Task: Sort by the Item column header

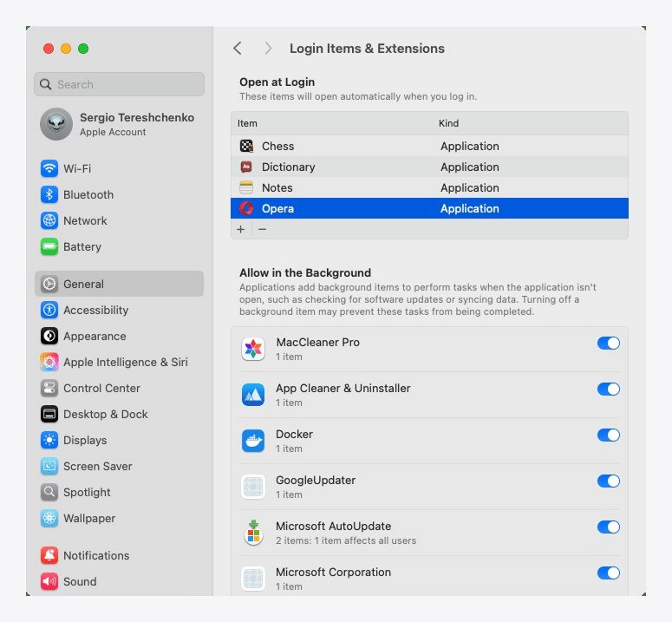Action: (x=247, y=123)
